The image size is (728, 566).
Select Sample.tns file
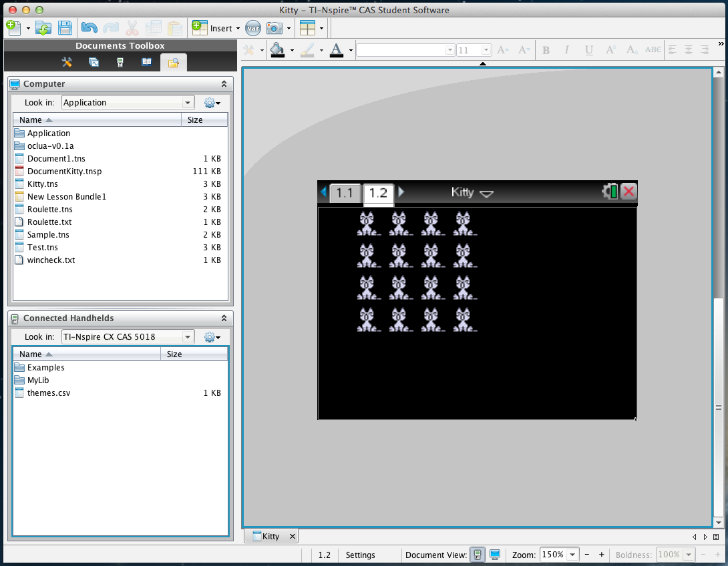(120, 235)
